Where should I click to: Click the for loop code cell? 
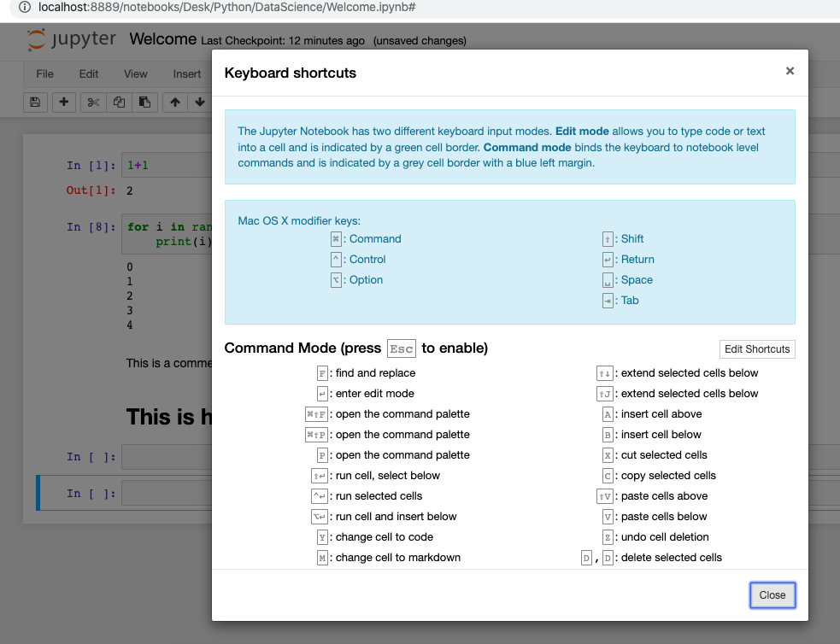[167, 234]
